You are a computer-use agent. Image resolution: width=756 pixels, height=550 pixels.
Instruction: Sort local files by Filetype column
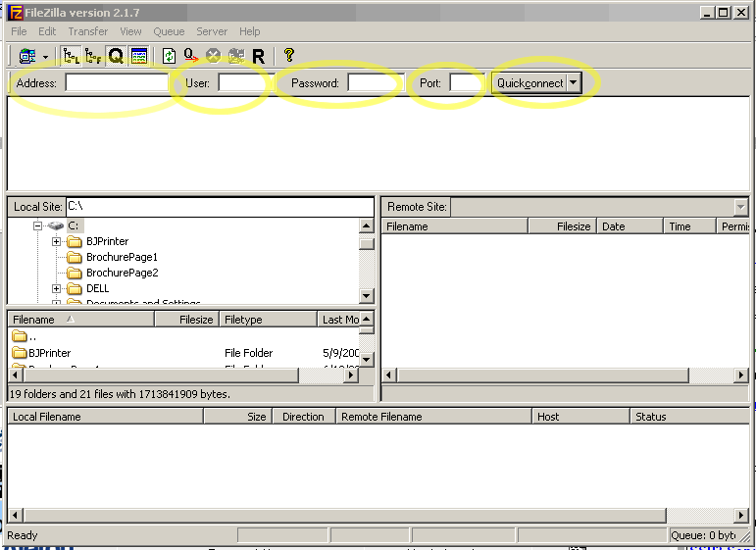pos(268,320)
